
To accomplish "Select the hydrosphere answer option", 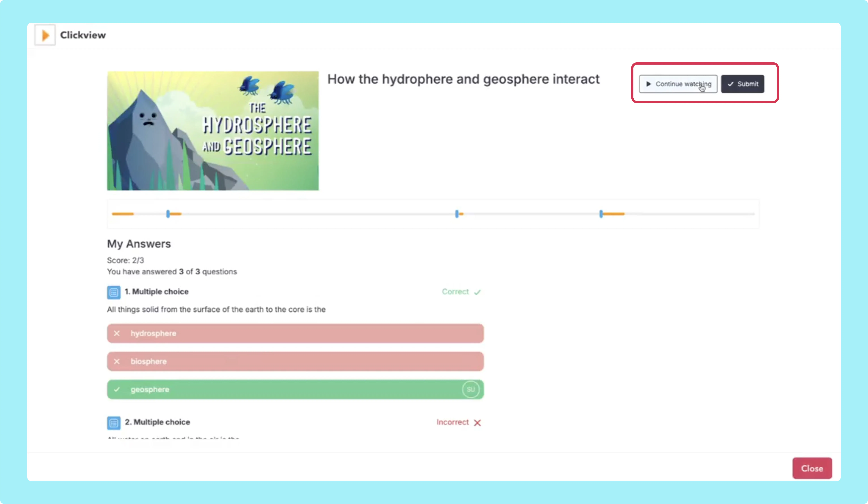I will [x=295, y=333].
